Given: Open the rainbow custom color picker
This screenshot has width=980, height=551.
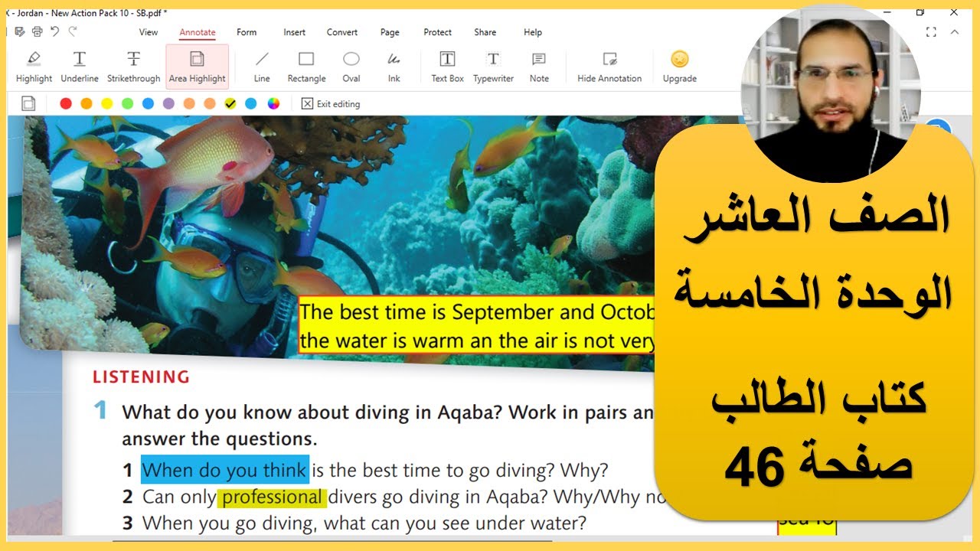Looking at the screenshot, I should click(x=273, y=104).
